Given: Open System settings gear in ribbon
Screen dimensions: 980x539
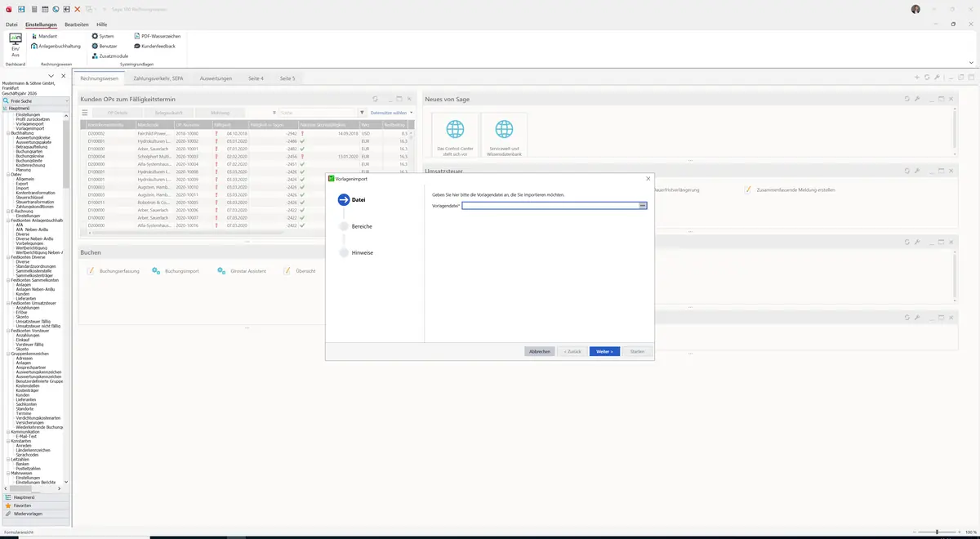Looking at the screenshot, I should (103, 36).
